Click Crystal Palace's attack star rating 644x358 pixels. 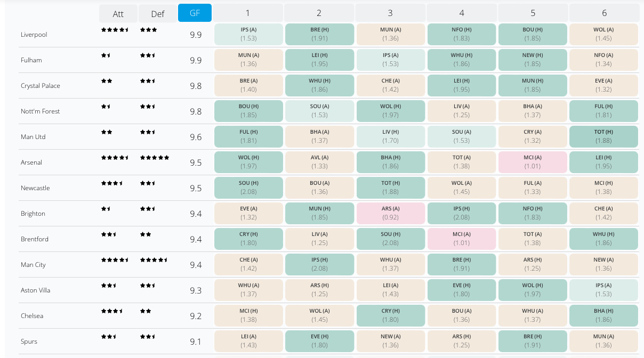107,81
